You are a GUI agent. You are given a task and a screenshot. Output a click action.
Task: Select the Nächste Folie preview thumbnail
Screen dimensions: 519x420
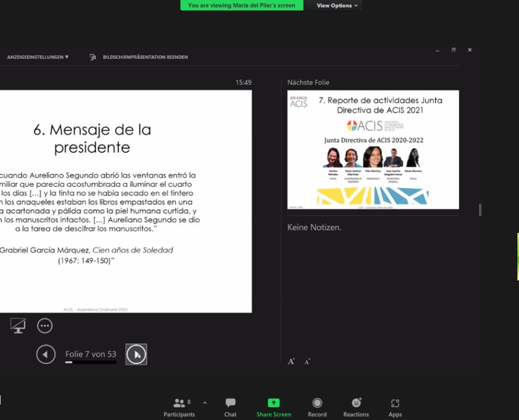click(373, 149)
